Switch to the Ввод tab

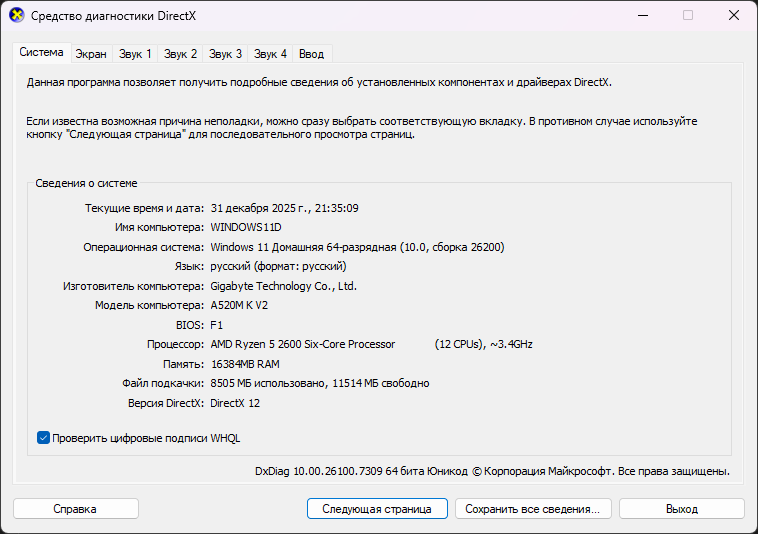coord(311,54)
